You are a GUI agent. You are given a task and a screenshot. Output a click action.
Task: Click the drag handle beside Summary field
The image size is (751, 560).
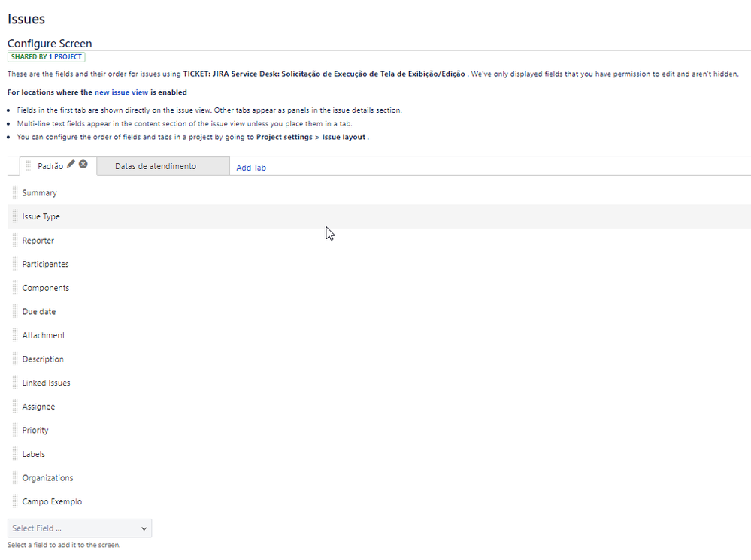point(15,192)
